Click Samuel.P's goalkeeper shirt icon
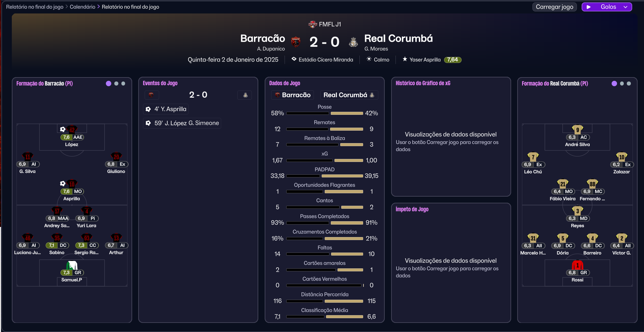This screenshot has width=644, height=332. pyautogui.click(x=72, y=265)
